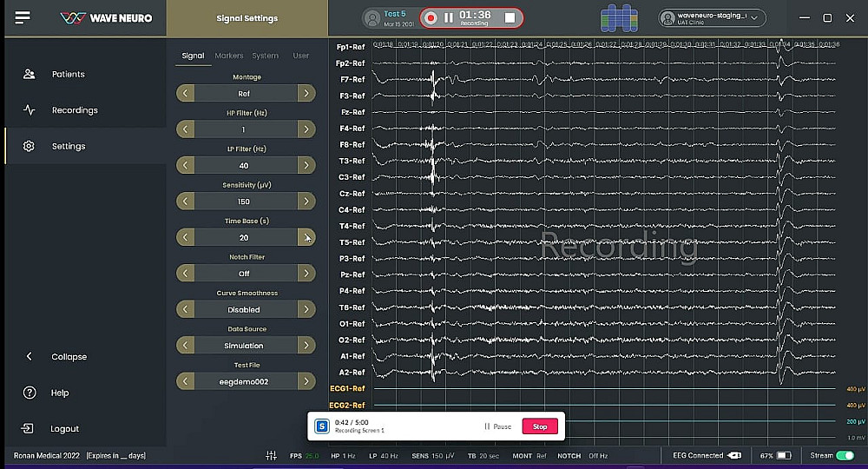
Task: Click the Ronan Medical 2022 license text
Action: pos(47,456)
